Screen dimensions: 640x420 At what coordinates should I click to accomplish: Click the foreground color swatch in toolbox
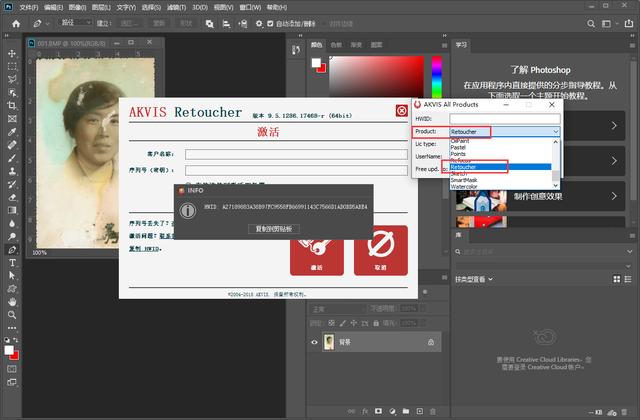pos(9,350)
